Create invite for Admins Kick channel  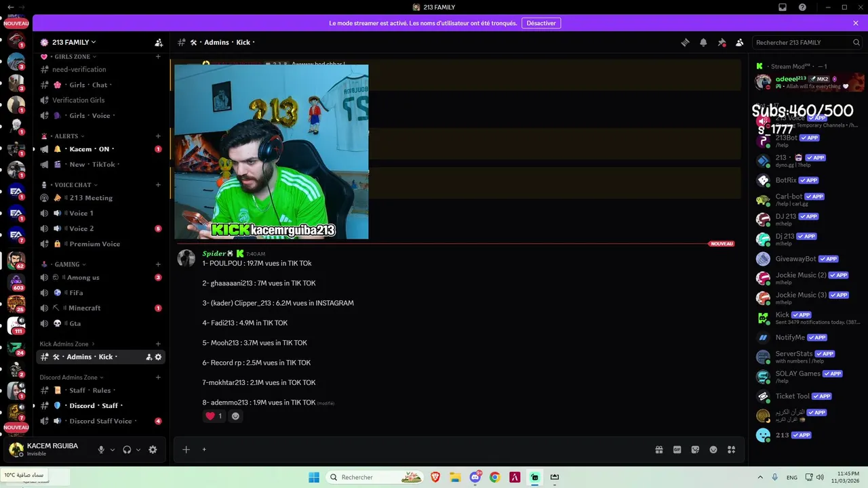coord(149,357)
